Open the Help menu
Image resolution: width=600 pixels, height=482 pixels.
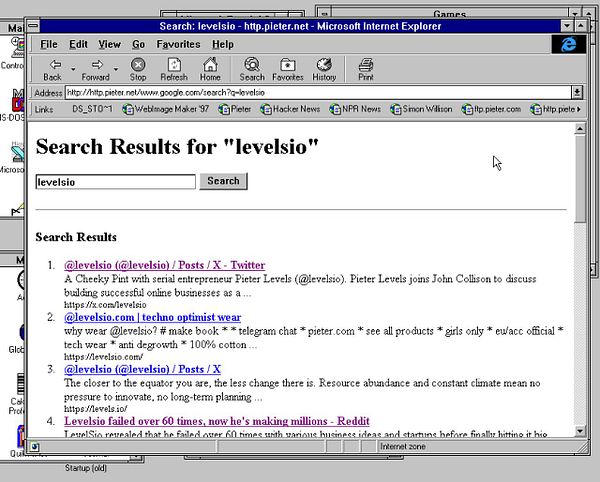point(223,44)
